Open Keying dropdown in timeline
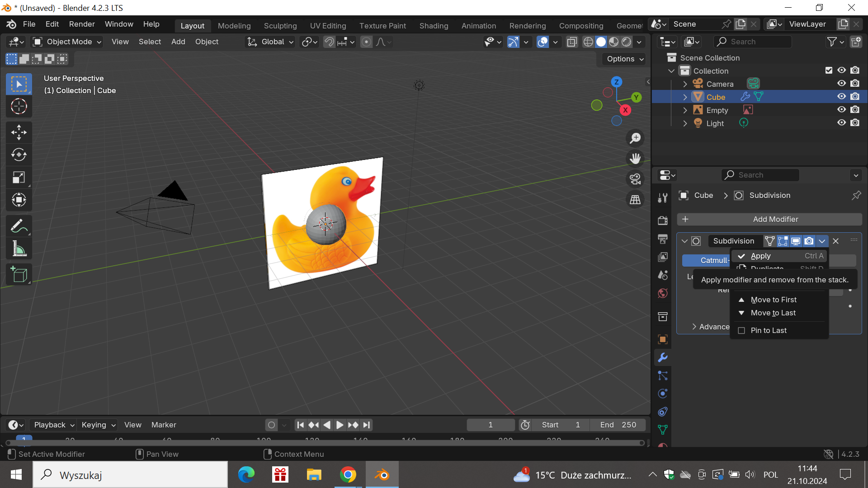The image size is (868, 488). [98, 425]
